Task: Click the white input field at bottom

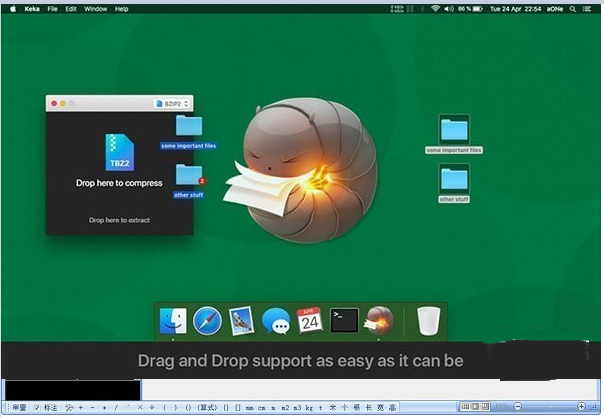Action: point(369,390)
